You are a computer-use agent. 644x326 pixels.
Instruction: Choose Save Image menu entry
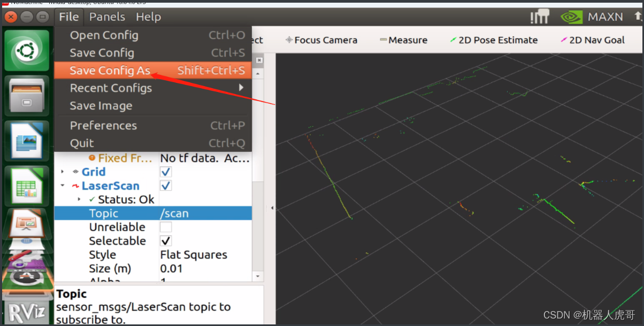click(x=153, y=106)
